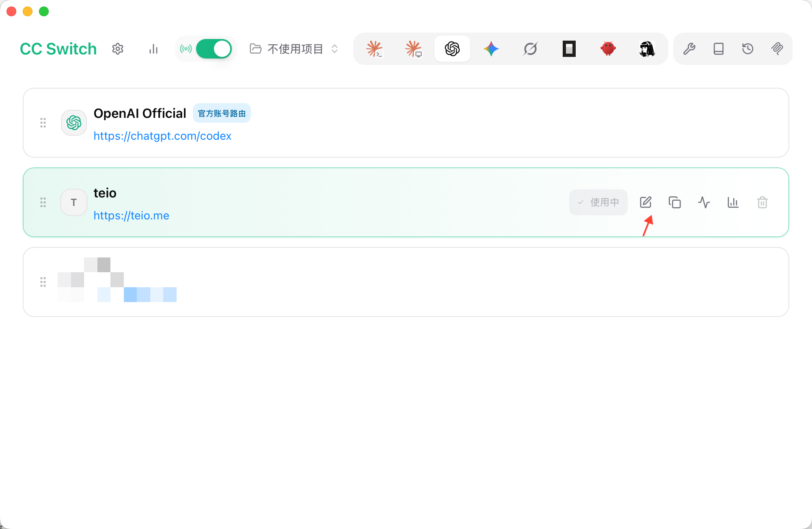This screenshot has height=529, width=812.
Task: Switch to the Gemini star tab
Action: pyautogui.click(x=491, y=49)
